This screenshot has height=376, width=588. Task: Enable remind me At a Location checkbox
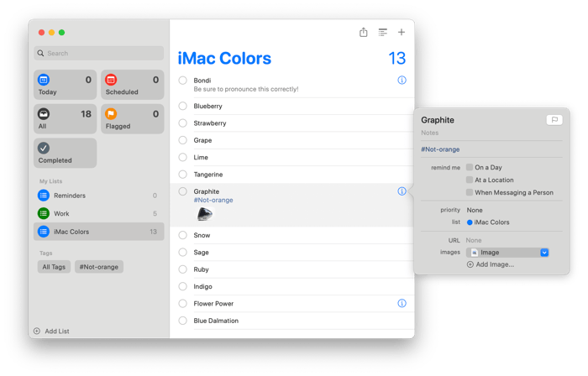pos(469,180)
